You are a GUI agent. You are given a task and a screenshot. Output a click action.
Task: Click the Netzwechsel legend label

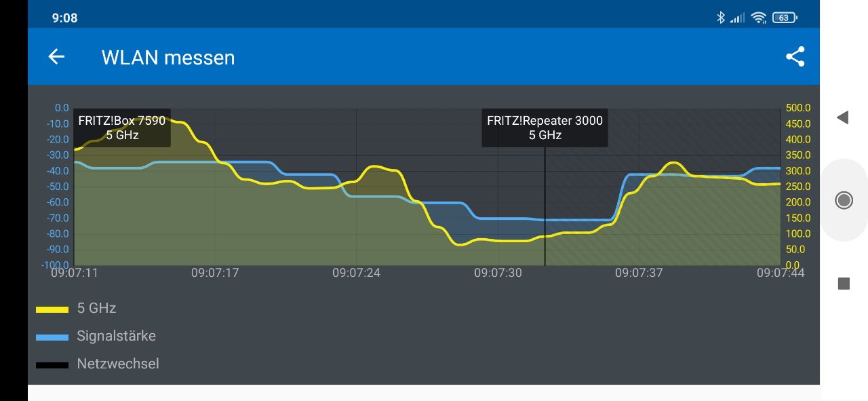[x=118, y=364]
